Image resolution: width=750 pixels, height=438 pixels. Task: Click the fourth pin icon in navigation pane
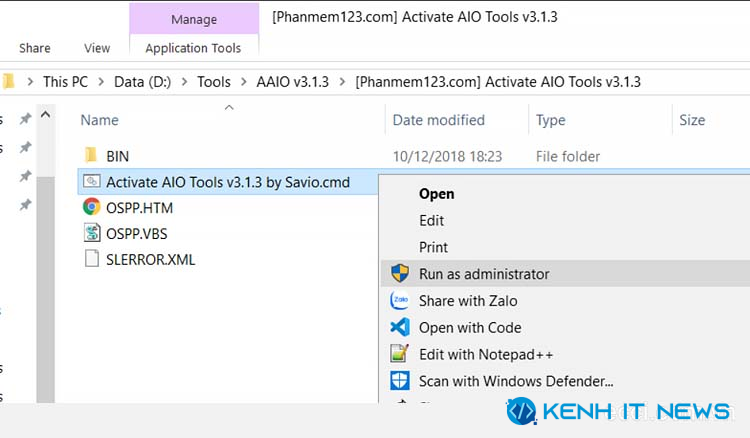pyautogui.click(x=25, y=205)
